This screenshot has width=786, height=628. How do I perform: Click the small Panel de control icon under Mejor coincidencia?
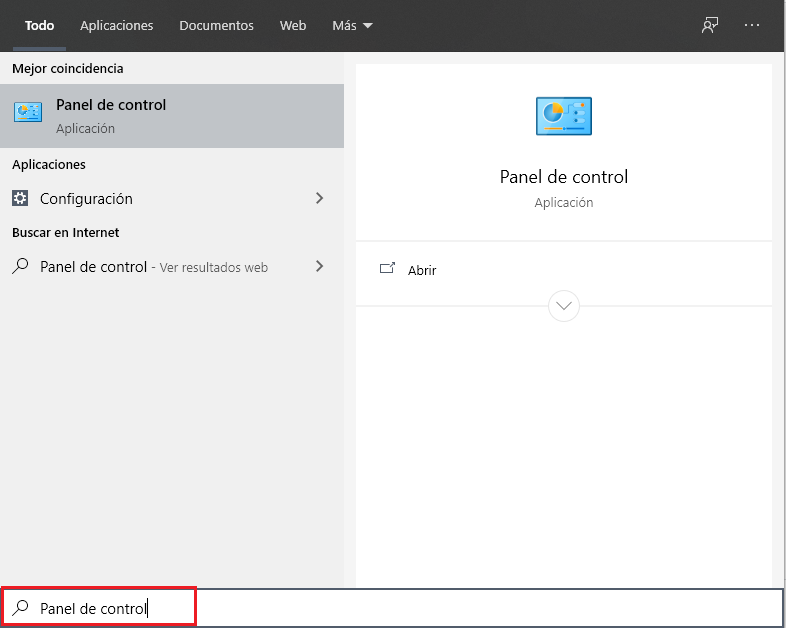click(28, 115)
